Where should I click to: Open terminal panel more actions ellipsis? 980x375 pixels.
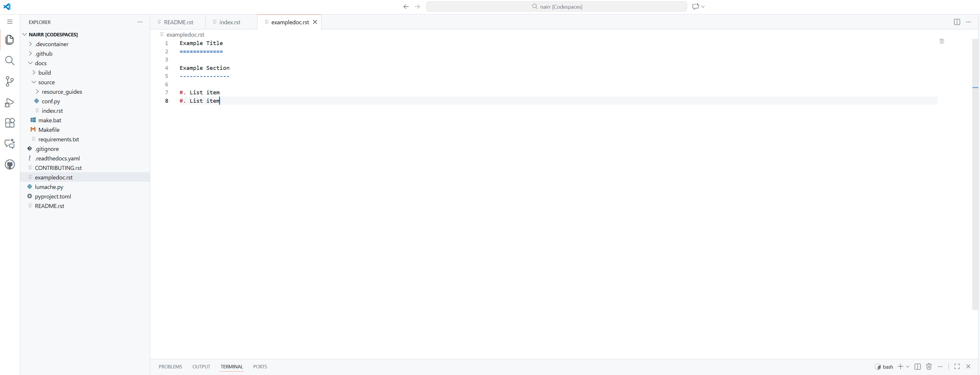click(940, 367)
